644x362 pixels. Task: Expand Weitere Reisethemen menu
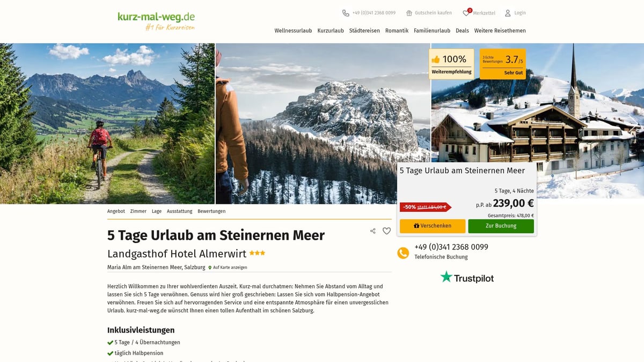[x=500, y=31]
